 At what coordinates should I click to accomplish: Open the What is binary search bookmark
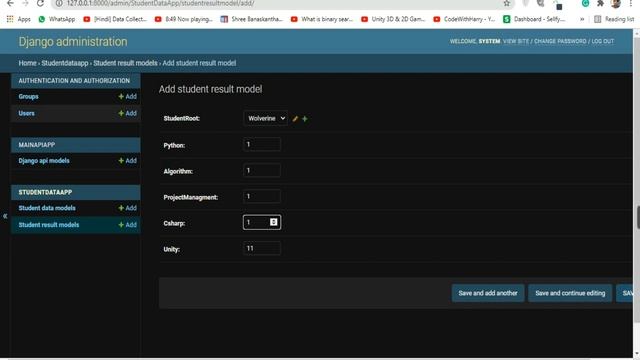pyautogui.click(x=322, y=19)
